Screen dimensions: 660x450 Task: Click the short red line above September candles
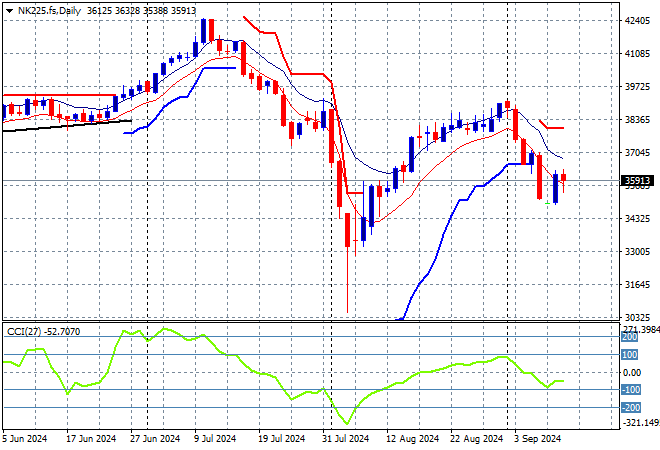click(555, 128)
